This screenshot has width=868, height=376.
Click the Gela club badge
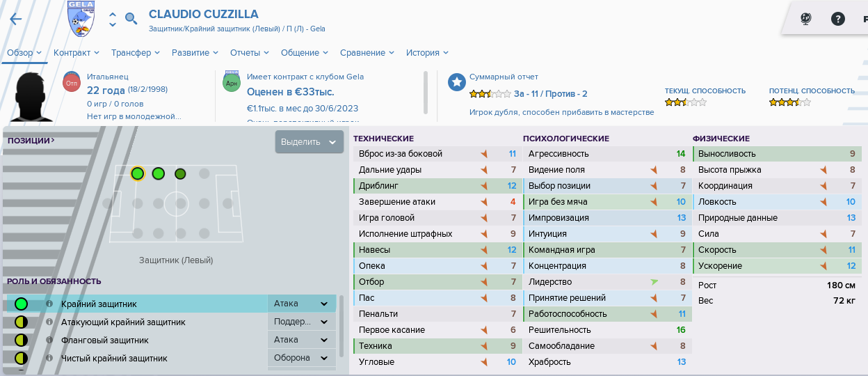[x=82, y=18]
